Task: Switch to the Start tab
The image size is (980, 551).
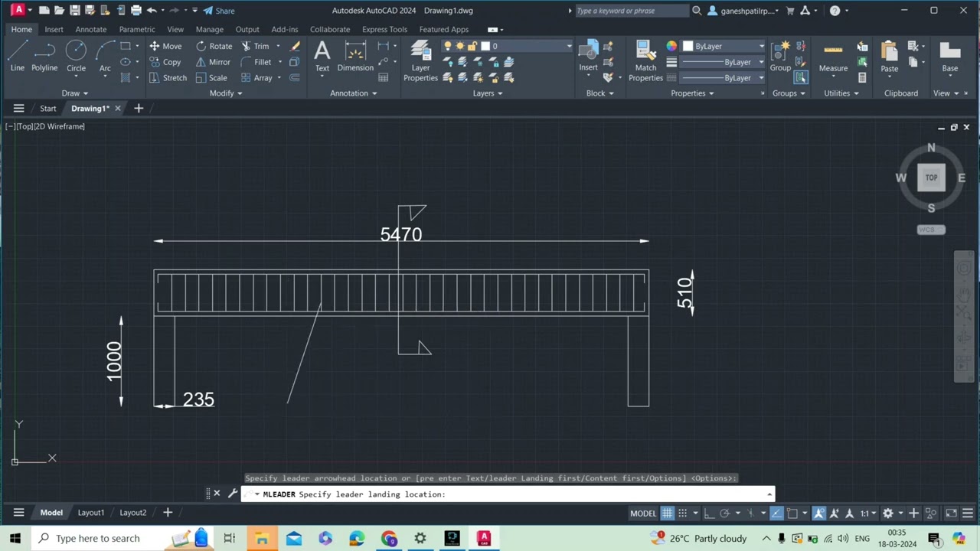Action: coord(47,109)
